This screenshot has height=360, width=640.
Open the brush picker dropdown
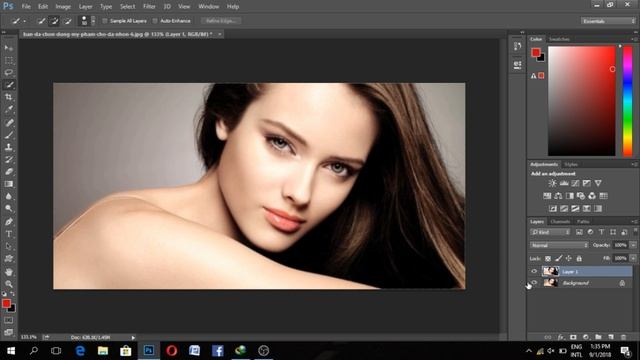(93, 20)
